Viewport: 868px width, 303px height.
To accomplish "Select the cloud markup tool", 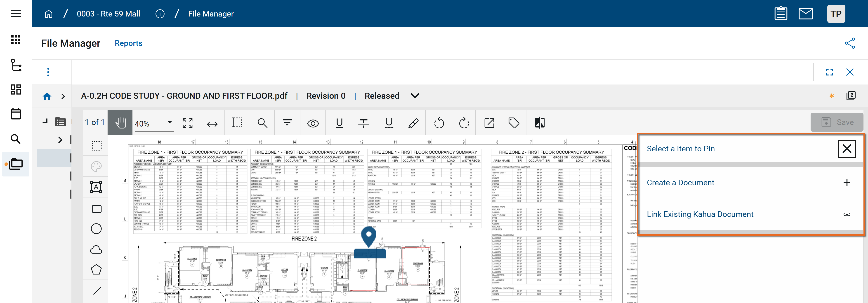I will click(96, 249).
